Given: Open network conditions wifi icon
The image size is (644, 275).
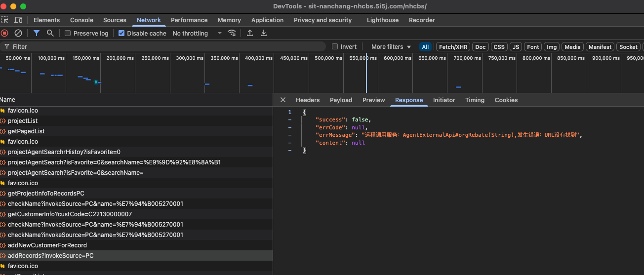Looking at the screenshot, I should [x=232, y=33].
